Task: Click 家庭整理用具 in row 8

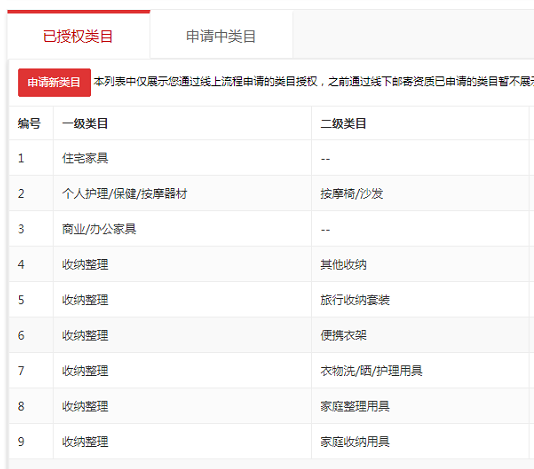Action: pos(355,406)
